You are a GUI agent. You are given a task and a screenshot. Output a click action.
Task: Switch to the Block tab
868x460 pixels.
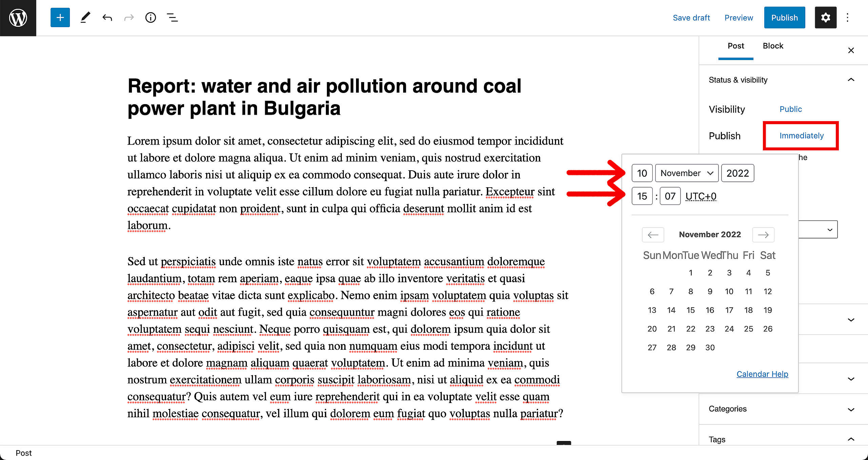point(773,46)
